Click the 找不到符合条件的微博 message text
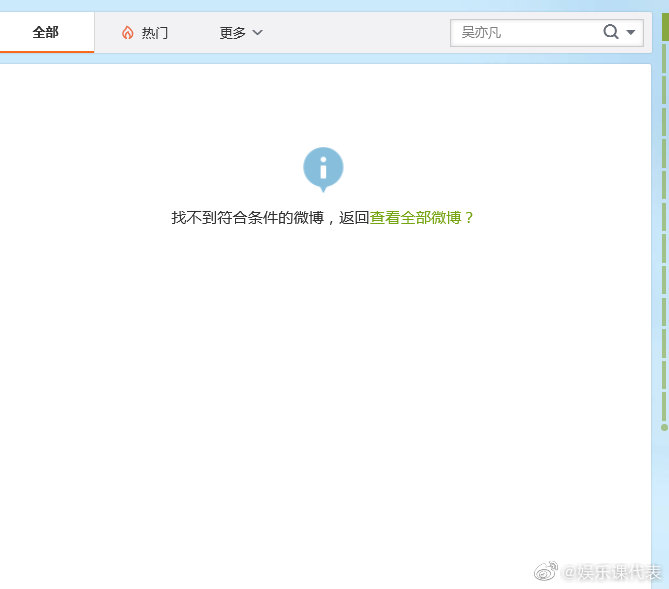 tap(248, 218)
